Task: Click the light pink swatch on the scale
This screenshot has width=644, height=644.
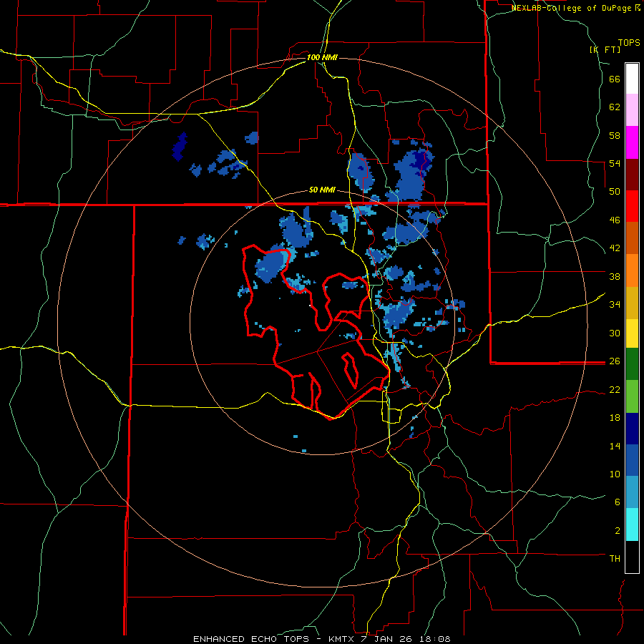Action: pyautogui.click(x=632, y=109)
